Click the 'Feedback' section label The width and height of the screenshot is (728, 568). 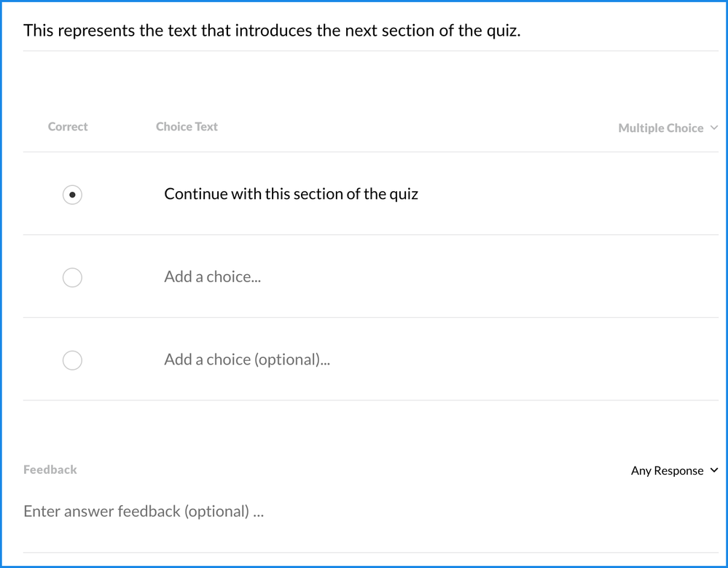pyautogui.click(x=50, y=470)
